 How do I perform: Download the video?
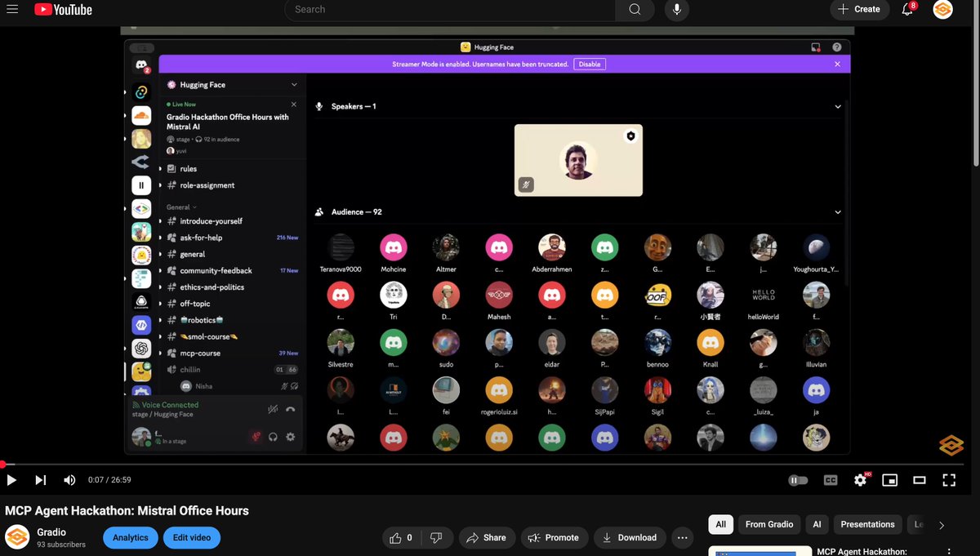[629, 537]
